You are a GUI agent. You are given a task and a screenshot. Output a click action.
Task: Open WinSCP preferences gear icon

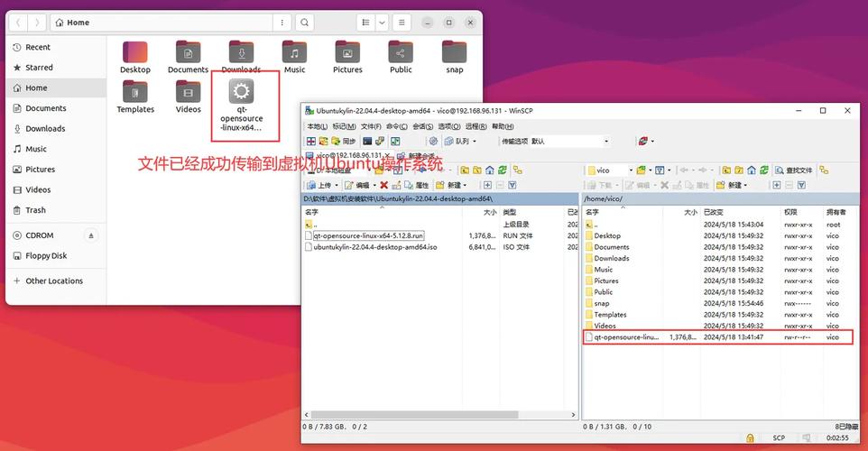pos(433,141)
